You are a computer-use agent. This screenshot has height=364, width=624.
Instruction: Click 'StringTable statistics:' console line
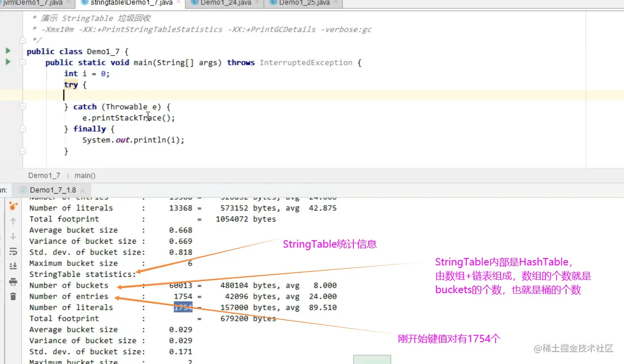pos(82,274)
